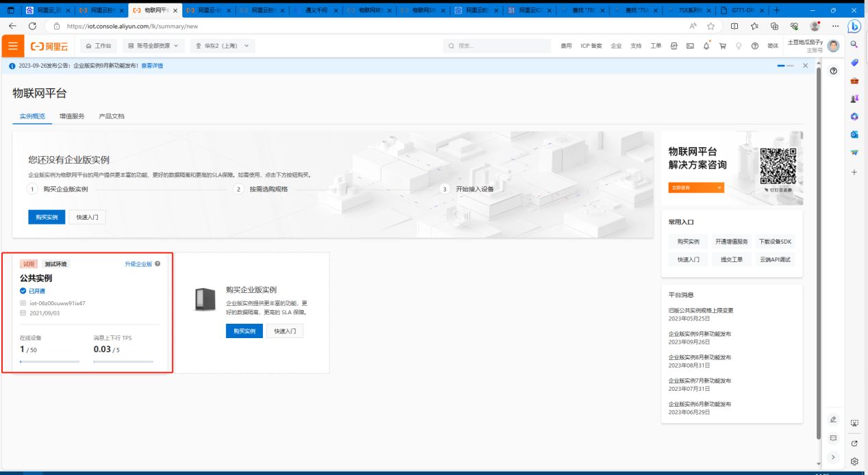The image size is (868, 475).
Task: Open the Bing Copilot sidebar icon
Action: (854, 26)
